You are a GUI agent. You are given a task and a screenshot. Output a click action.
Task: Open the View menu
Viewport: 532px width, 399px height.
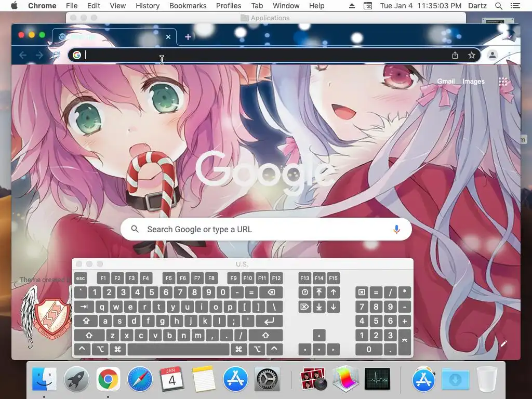coord(118,6)
